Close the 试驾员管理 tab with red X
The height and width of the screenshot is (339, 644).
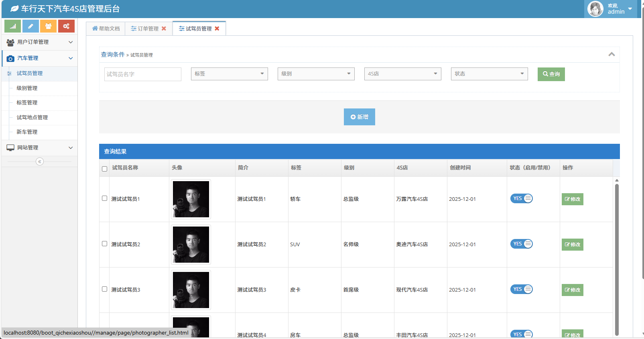217,29
